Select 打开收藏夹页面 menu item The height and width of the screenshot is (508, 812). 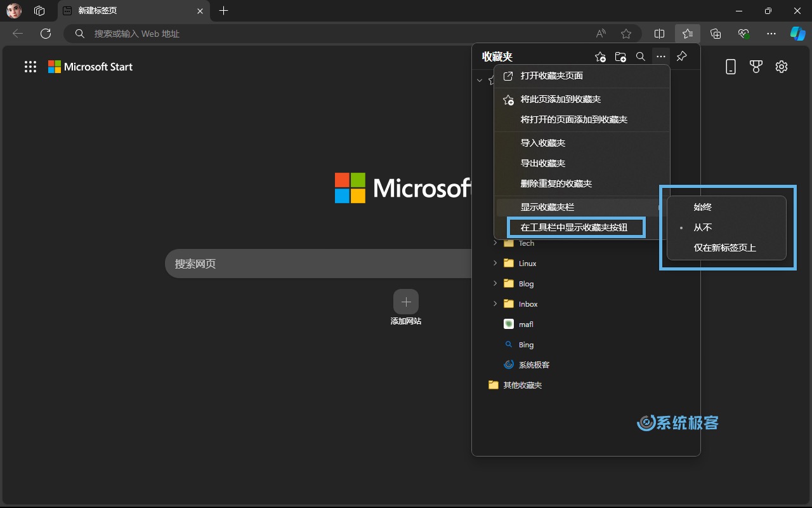coord(582,76)
